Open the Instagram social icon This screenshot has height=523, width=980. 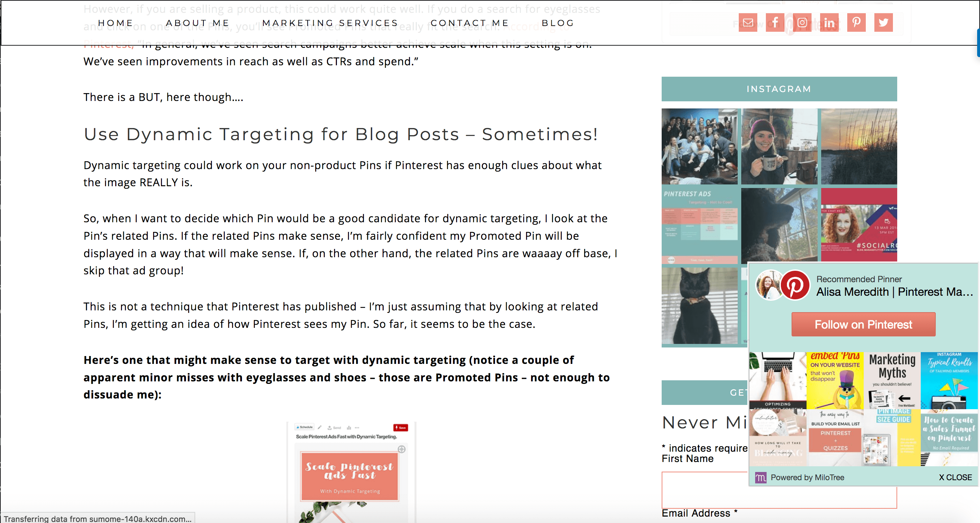pos(802,22)
